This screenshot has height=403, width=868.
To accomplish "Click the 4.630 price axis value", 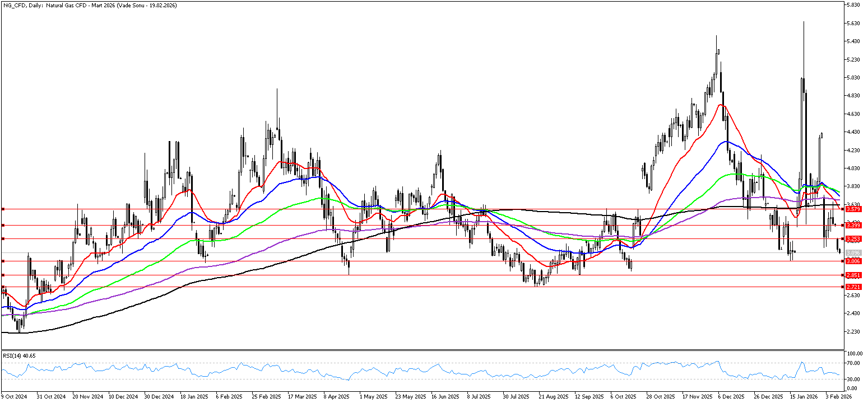I will click(855, 114).
